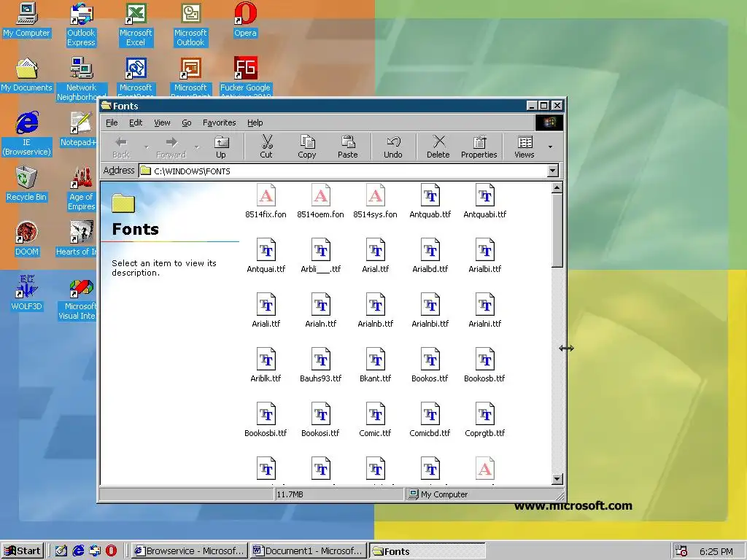Select the 8514fix.fon font file

(266, 201)
